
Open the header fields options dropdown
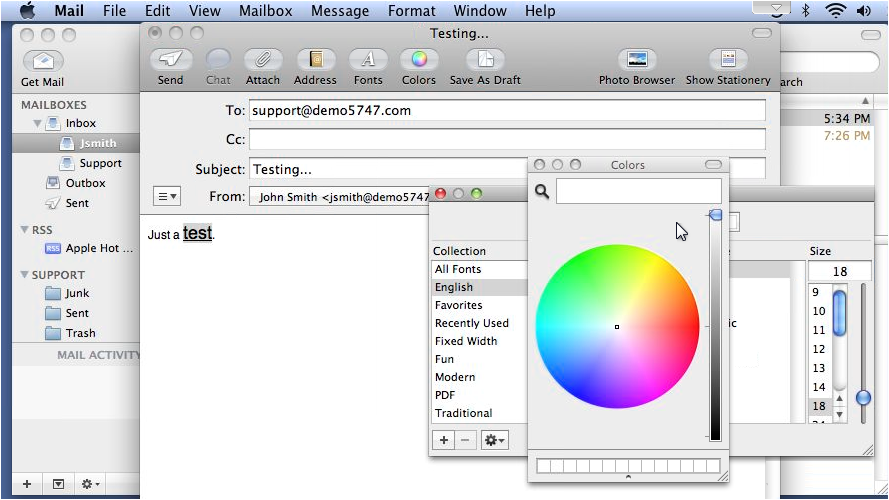point(167,197)
